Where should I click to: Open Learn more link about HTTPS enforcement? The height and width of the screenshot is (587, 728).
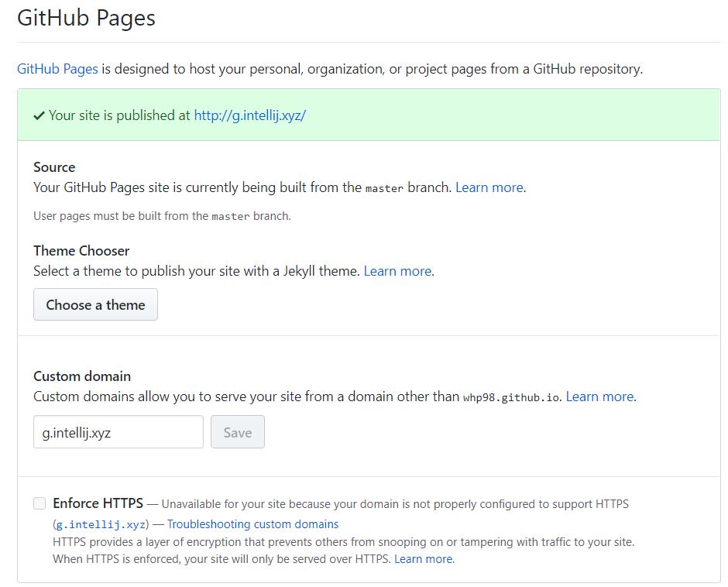[x=424, y=559]
